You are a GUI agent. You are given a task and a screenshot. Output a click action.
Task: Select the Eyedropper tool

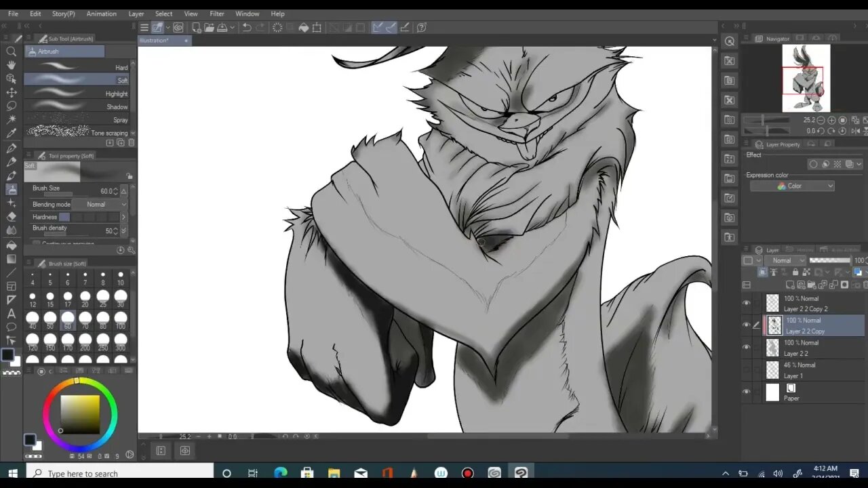[x=12, y=134]
